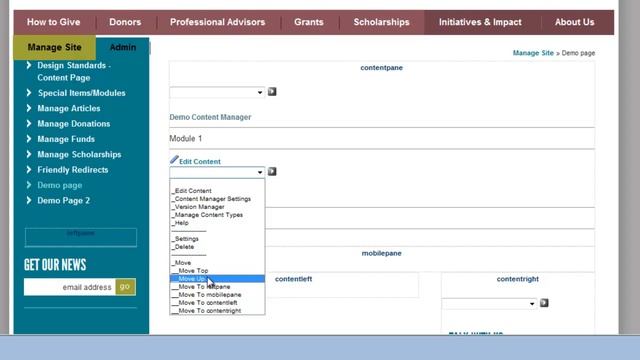
Task: Open Scholarships navigation item
Action: click(381, 22)
